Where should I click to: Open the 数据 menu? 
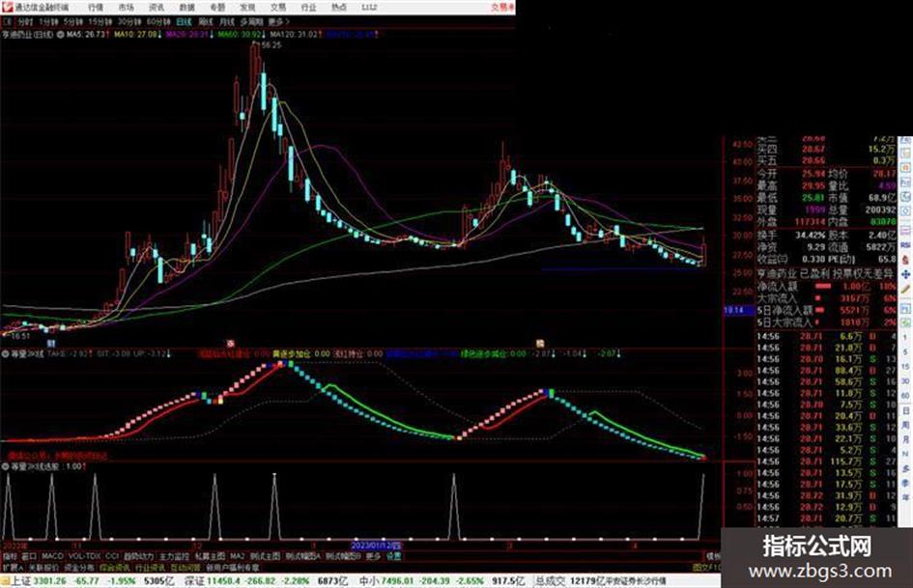pos(186,7)
